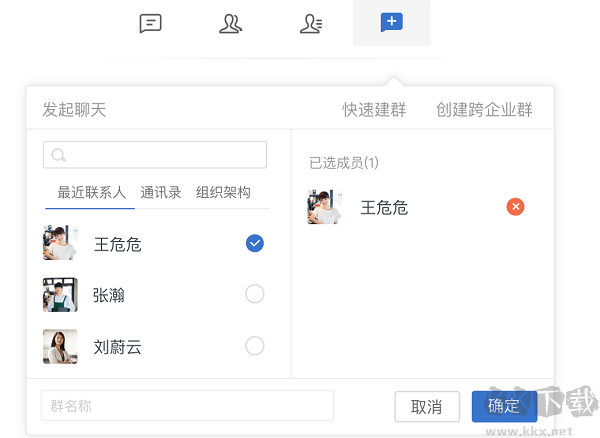Image resolution: width=600 pixels, height=438 pixels.
Task: Remove 王危危 with the red X icon
Action: (x=515, y=207)
